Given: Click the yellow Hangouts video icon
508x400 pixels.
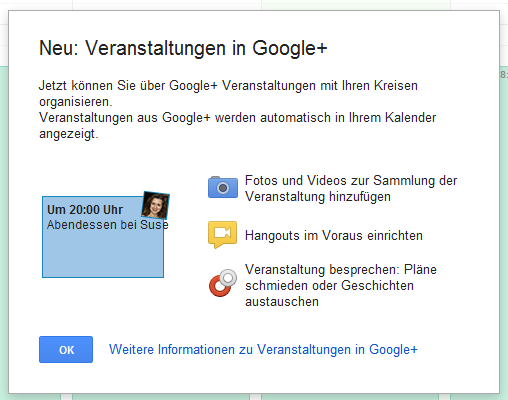Looking at the screenshot, I should coord(223,235).
